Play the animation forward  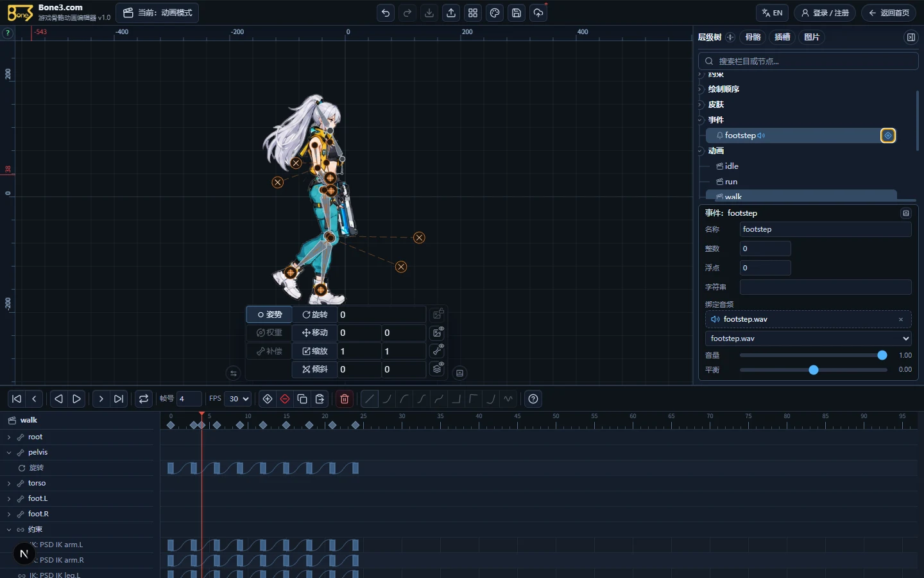tap(76, 399)
